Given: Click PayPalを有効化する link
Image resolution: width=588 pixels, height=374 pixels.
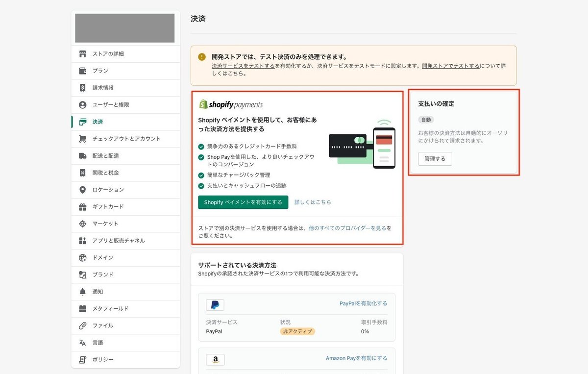Looking at the screenshot, I should point(363,303).
